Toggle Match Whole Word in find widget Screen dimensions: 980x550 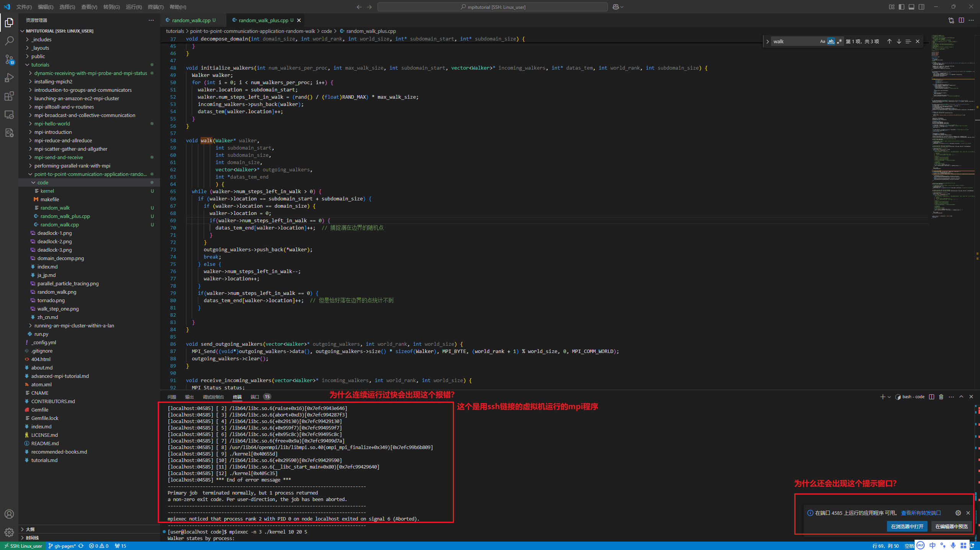click(x=831, y=41)
